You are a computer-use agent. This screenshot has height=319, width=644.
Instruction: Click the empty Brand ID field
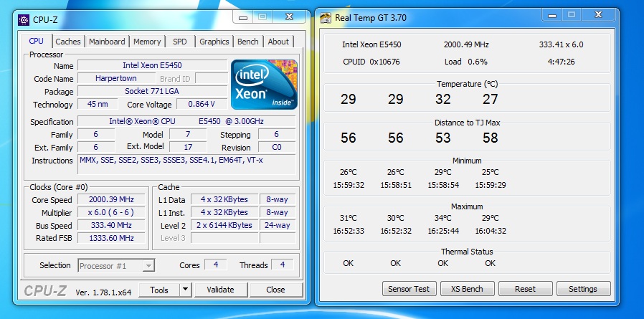click(211, 78)
